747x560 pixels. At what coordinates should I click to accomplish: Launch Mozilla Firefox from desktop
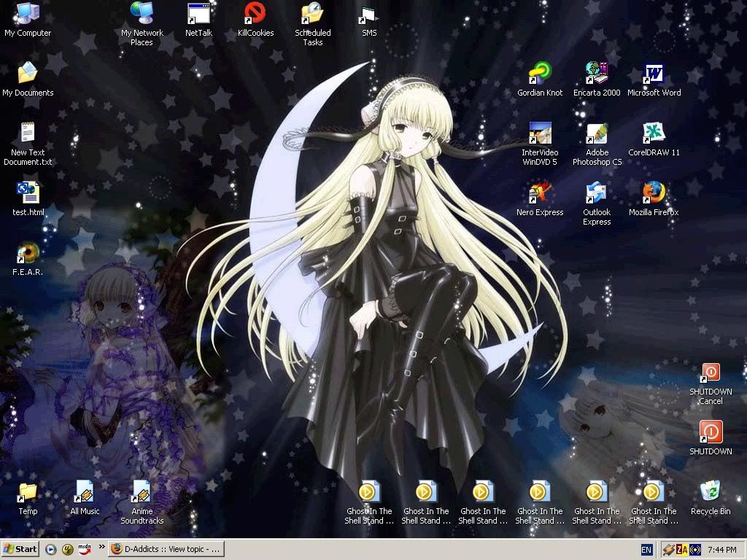tap(654, 199)
